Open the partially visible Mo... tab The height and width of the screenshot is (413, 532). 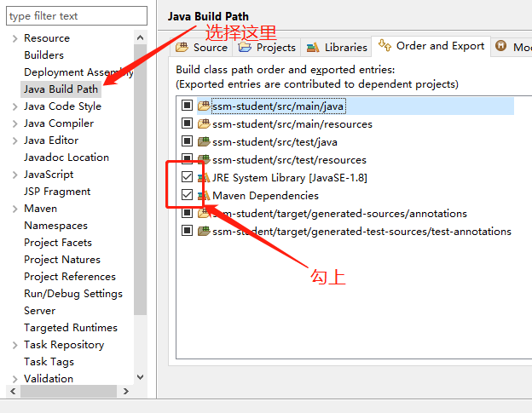pos(512,47)
